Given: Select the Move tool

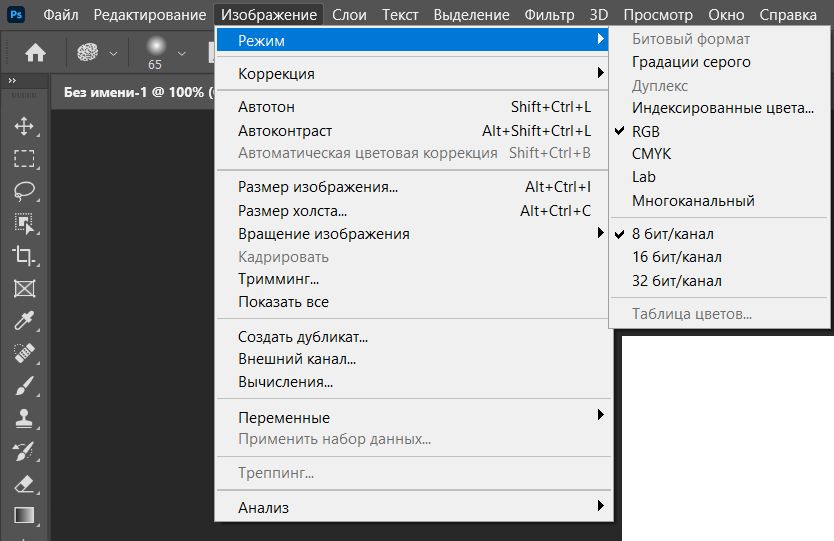Looking at the screenshot, I should [24, 126].
